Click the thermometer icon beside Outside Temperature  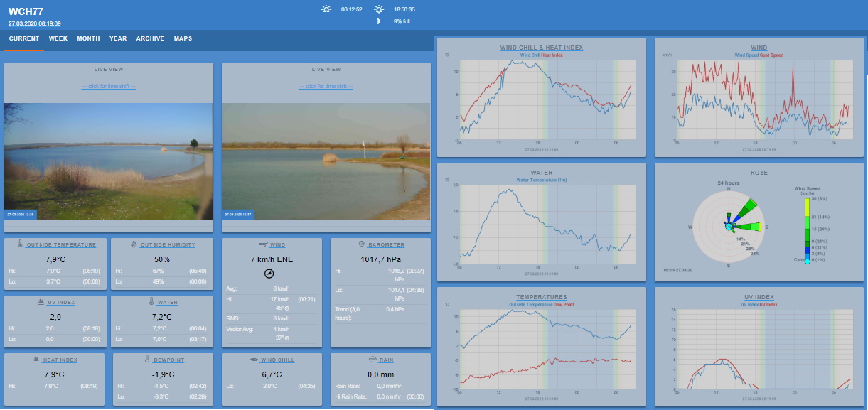pyautogui.click(x=20, y=244)
